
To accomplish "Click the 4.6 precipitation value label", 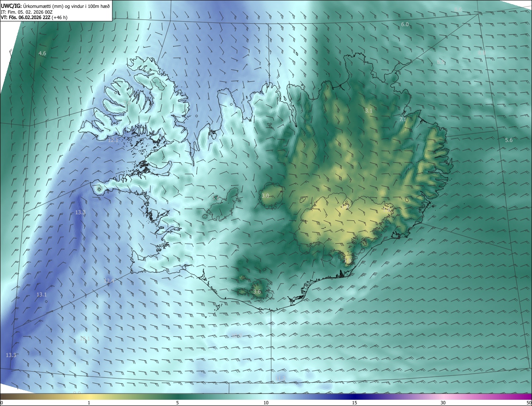I will click(42, 54).
